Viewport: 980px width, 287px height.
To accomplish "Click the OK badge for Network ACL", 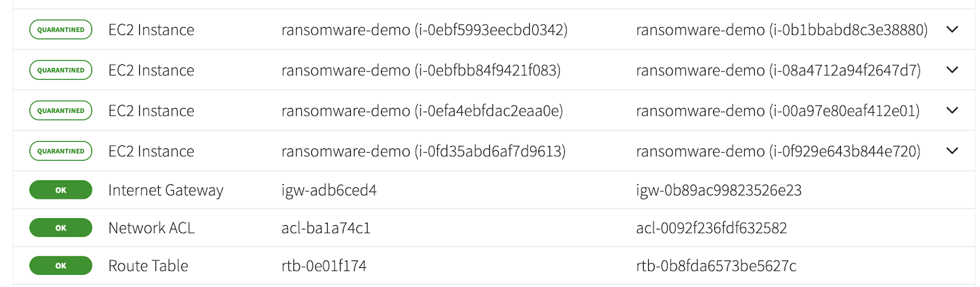I will (x=61, y=228).
